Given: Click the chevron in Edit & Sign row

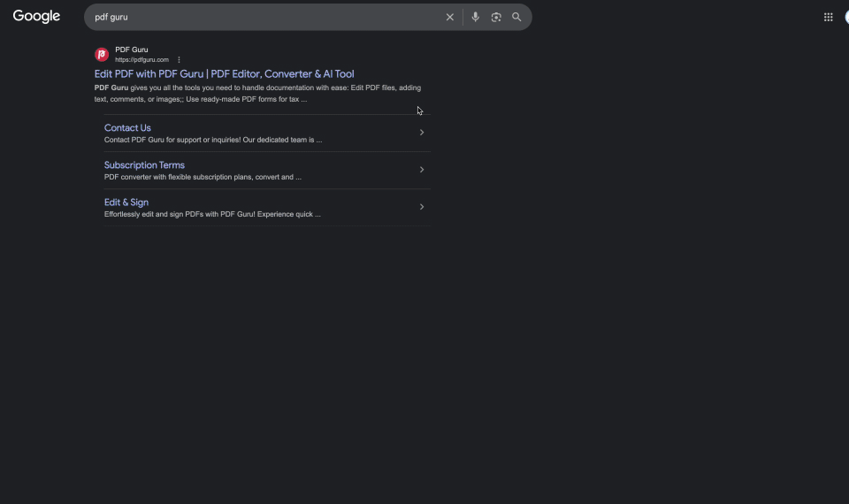Looking at the screenshot, I should (x=421, y=207).
